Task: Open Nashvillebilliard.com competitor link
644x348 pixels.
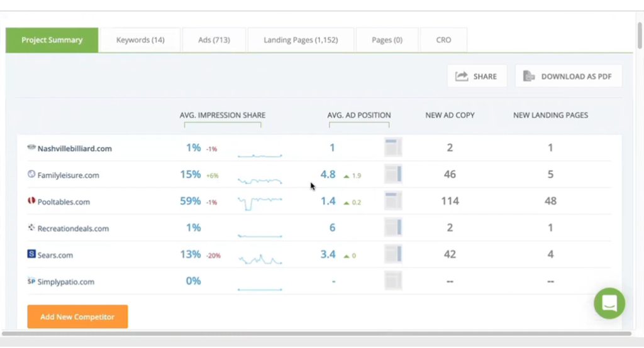Action: pyautogui.click(x=74, y=148)
